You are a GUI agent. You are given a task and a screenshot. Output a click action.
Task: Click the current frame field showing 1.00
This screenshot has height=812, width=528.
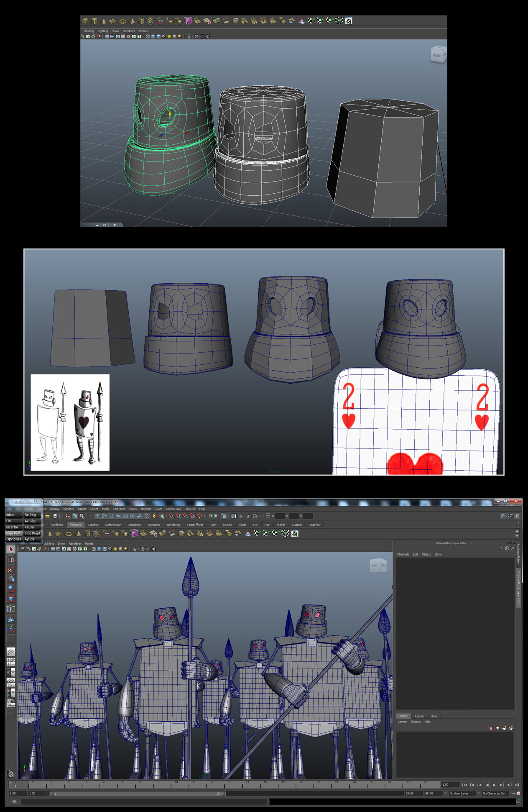(x=451, y=785)
